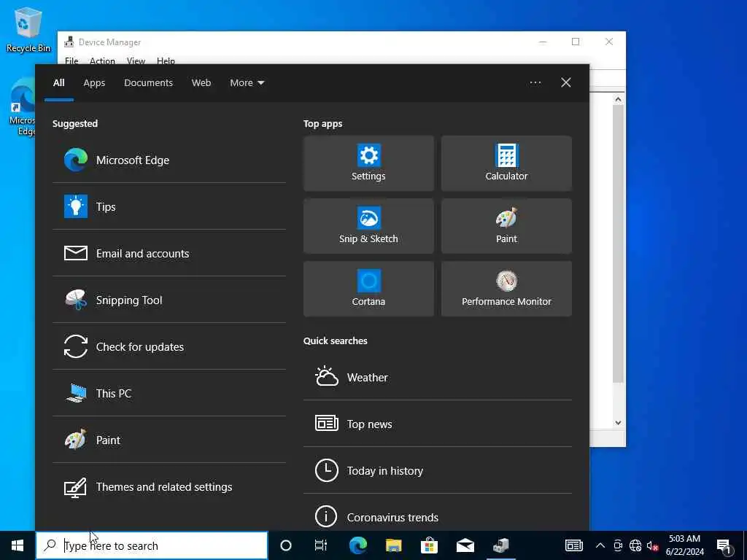This screenshot has width=747, height=560.
Task: Open Paint from the Suggested list
Action: point(169,440)
